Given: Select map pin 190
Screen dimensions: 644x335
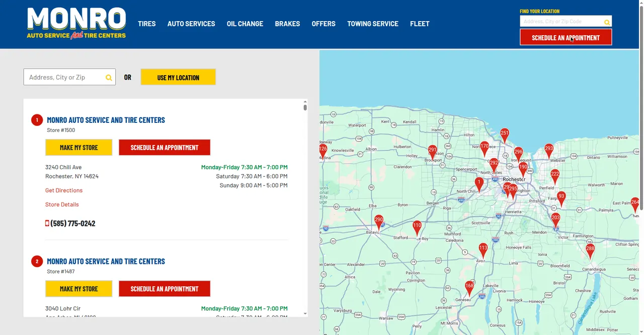Looking at the screenshot, I should pyautogui.click(x=523, y=169).
